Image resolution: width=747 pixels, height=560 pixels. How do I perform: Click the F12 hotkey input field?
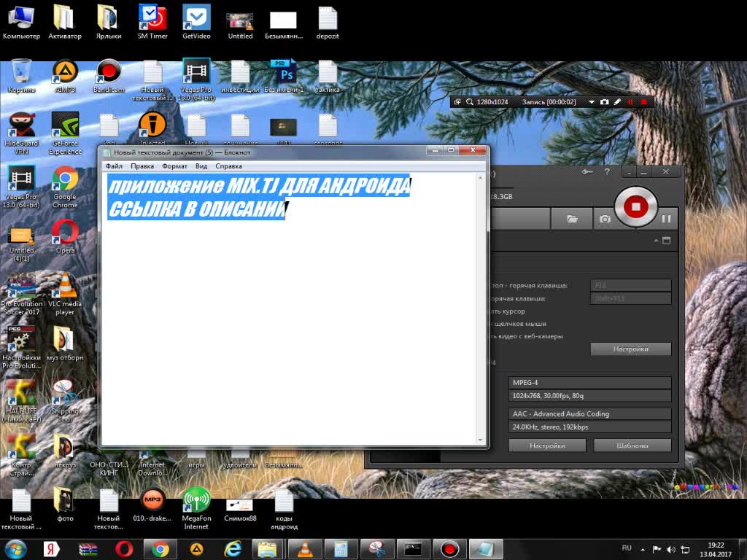coord(630,286)
